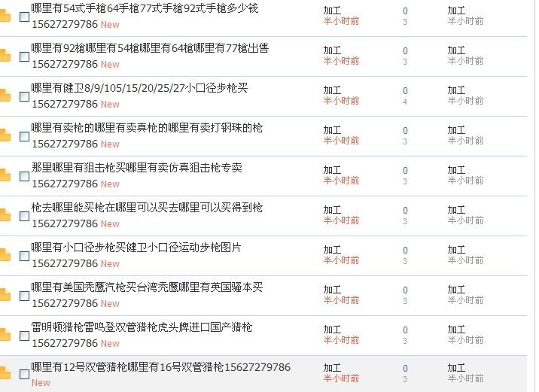
Task: Click folder icon of '美国秃鹰' thread
Action: [x=5, y=295]
